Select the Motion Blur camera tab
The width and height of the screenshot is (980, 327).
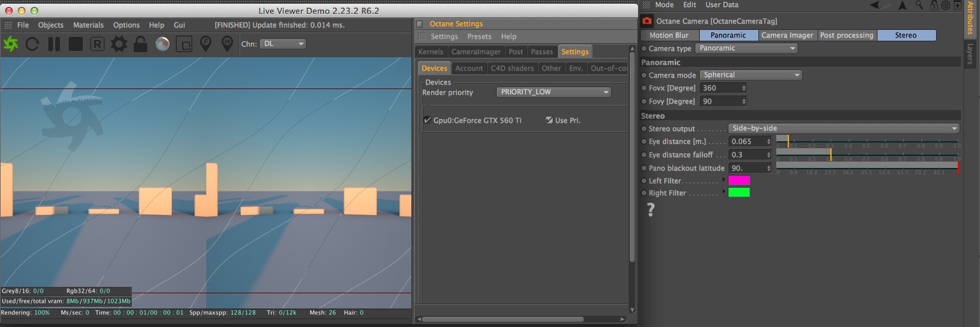tap(669, 35)
